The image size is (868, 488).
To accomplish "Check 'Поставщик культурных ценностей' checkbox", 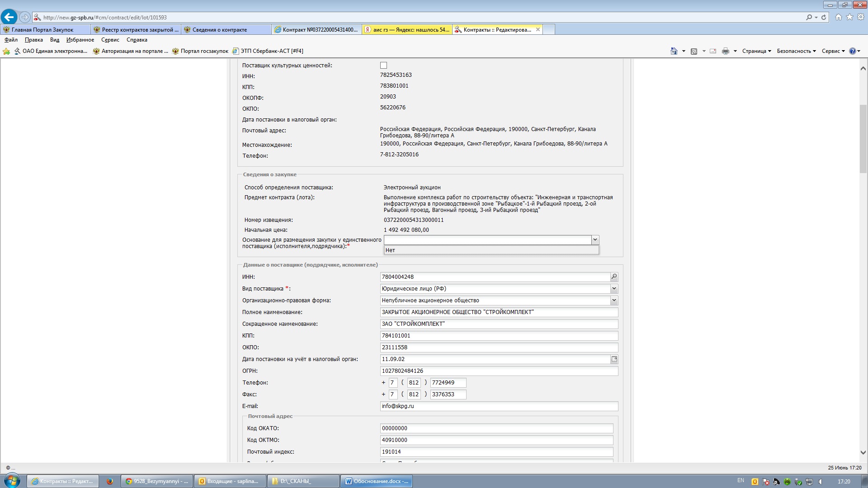I will tap(383, 66).
